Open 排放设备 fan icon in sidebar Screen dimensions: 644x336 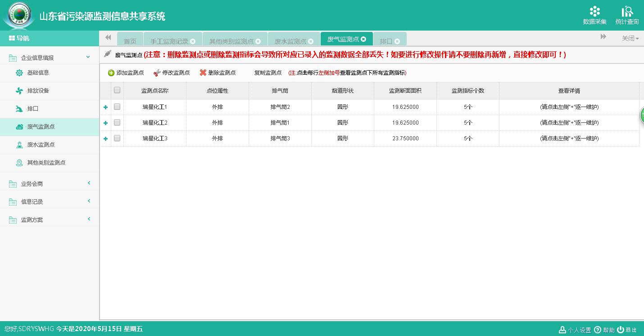(19, 91)
